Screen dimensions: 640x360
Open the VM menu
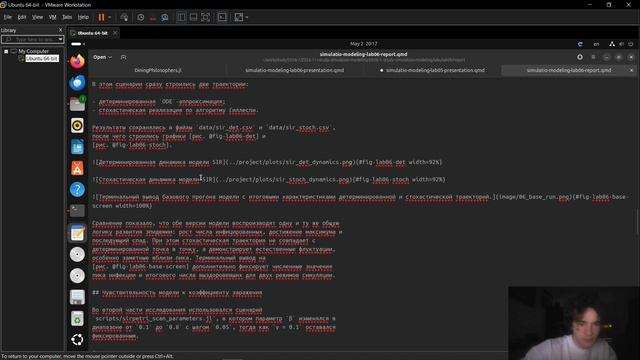[x=52, y=17]
